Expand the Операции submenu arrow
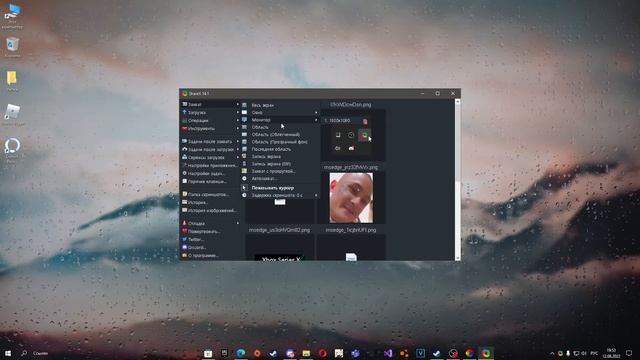640x360 pixels. [238, 120]
